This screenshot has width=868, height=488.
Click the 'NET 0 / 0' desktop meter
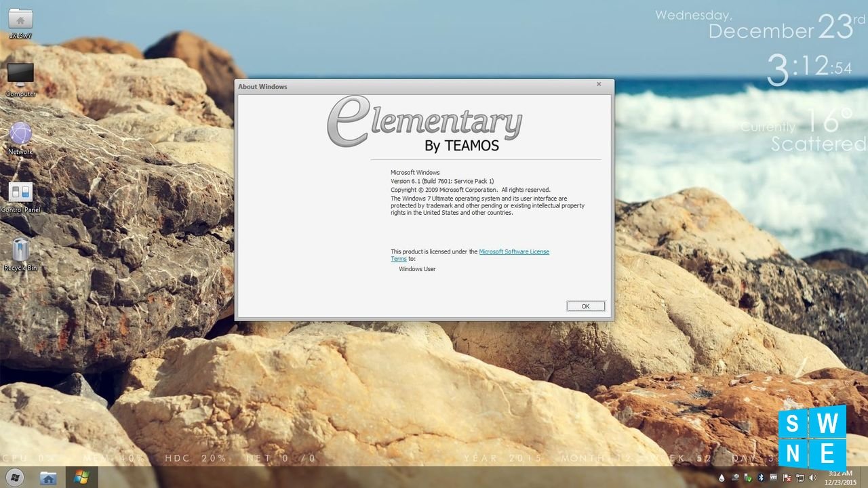[281, 459]
